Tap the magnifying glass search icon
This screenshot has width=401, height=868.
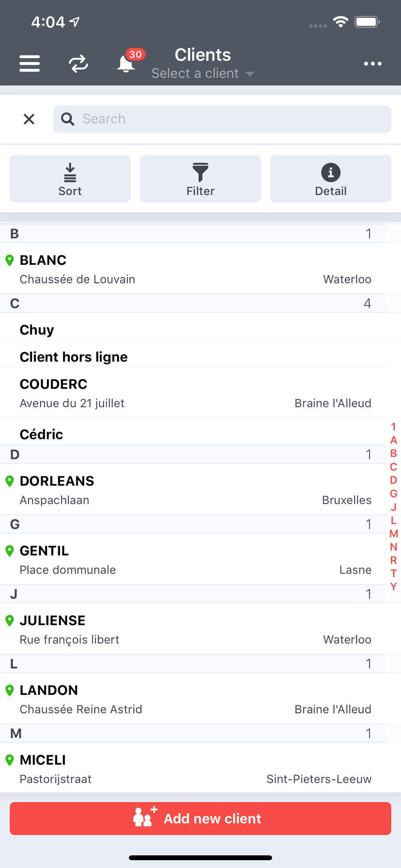point(68,119)
